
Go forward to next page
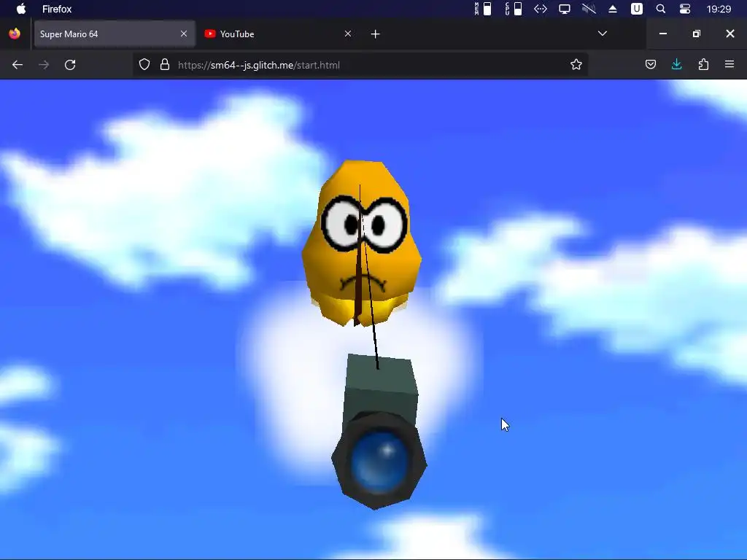click(44, 65)
